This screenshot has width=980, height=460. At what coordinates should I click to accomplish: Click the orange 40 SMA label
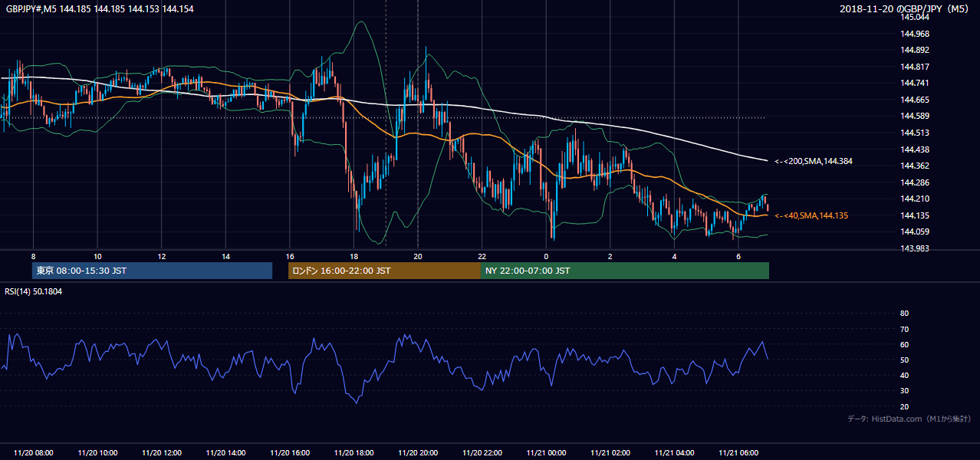coord(811,216)
